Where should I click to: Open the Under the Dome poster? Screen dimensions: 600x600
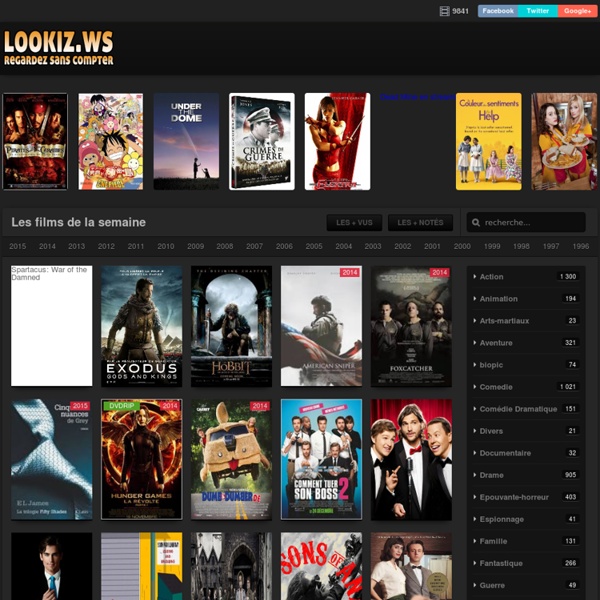tap(186, 142)
